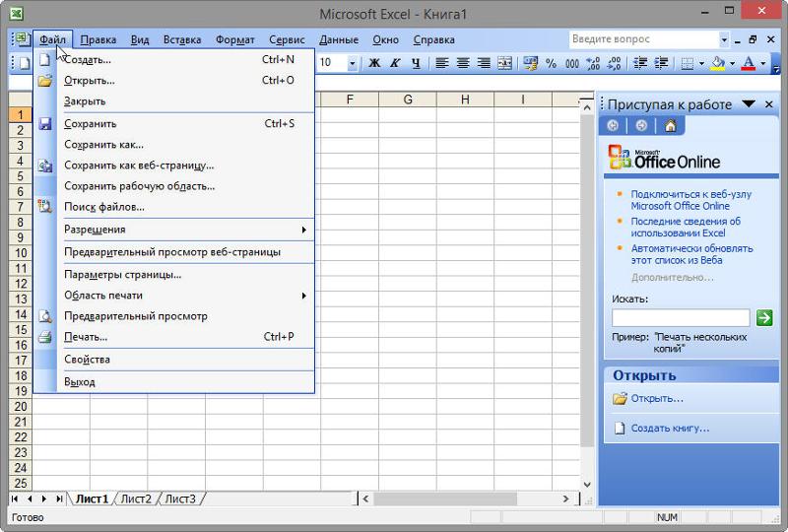
Task: Expand the Область печати submenu
Action: click(x=303, y=296)
